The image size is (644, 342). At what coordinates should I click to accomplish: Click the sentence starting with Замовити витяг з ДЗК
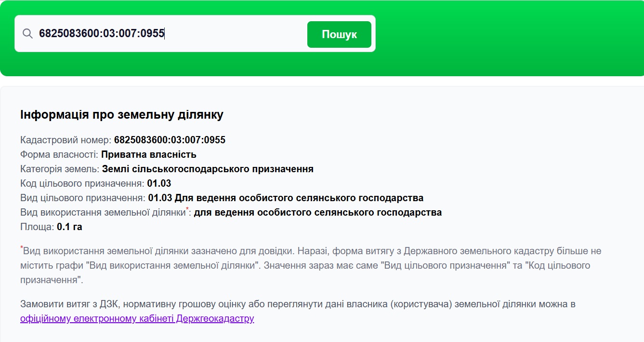(298, 304)
